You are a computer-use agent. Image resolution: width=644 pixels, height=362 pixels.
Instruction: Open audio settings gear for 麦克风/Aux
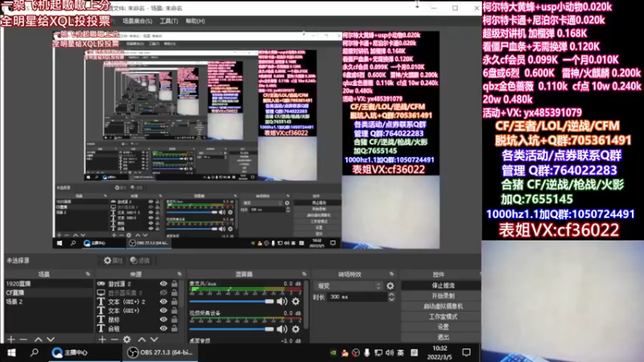[x=295, y=302]
